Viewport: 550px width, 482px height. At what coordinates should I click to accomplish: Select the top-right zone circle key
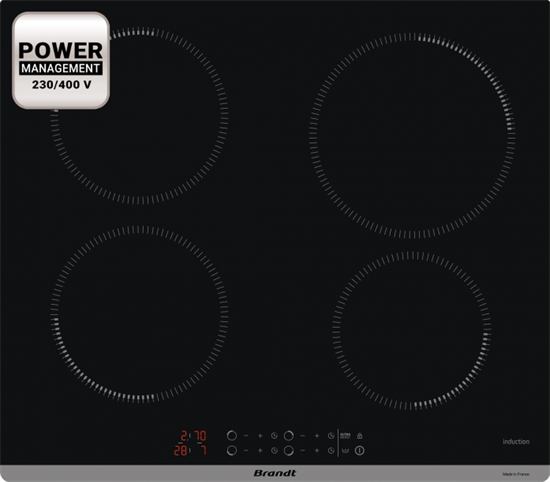tap(289, 436)
